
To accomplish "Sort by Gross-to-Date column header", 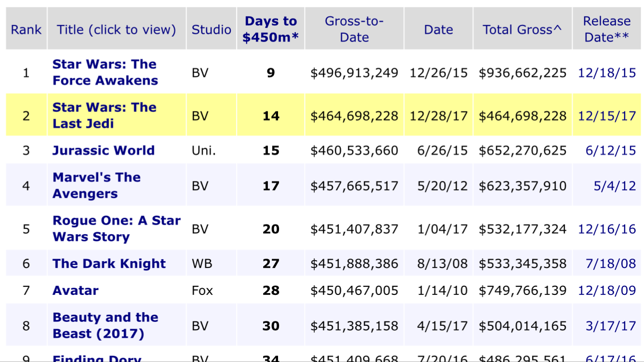I will 354,29.
